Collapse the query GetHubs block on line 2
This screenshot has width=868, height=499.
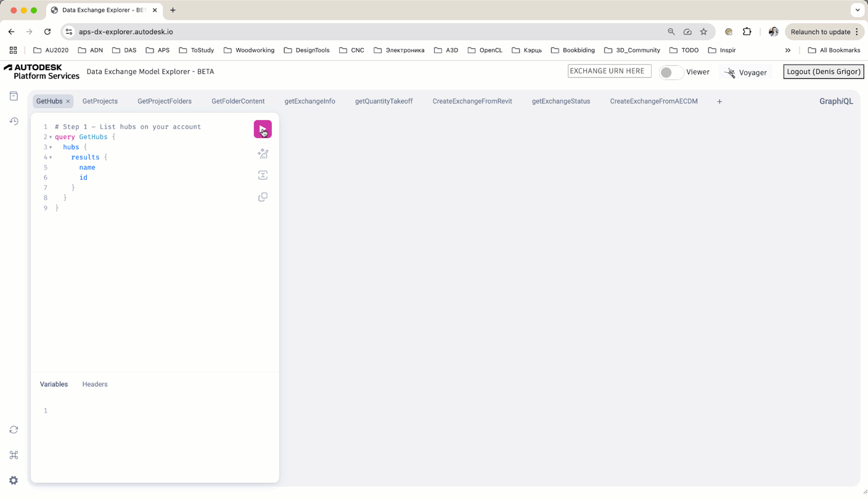51,137
